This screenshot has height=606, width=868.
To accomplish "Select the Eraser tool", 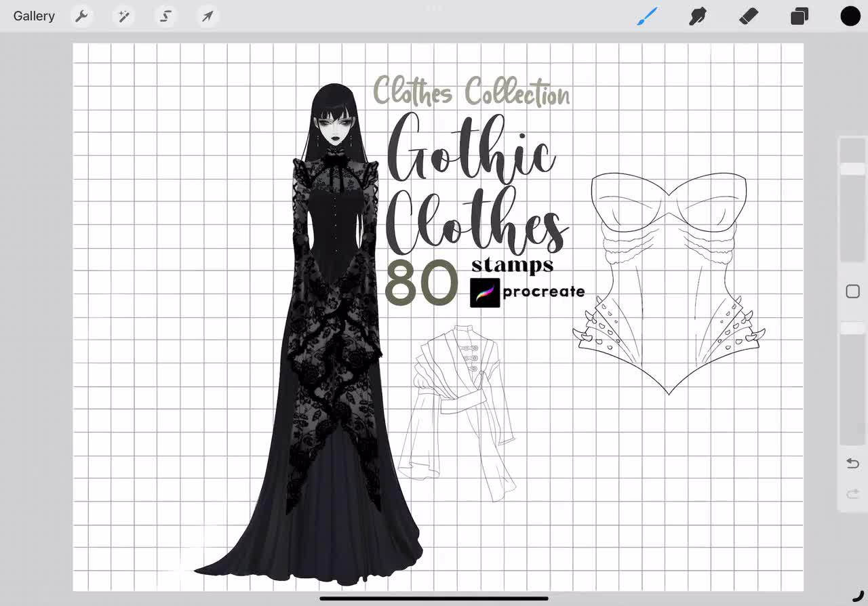I will coord(749,16).
